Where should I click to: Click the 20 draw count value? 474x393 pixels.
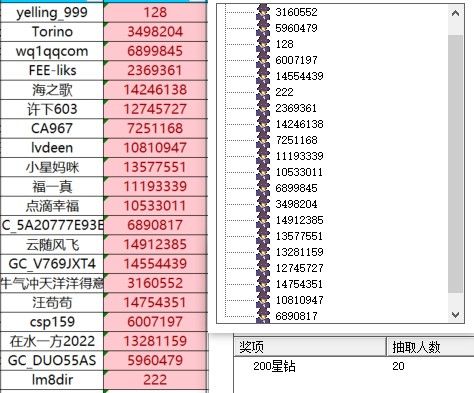pos(398,366)
